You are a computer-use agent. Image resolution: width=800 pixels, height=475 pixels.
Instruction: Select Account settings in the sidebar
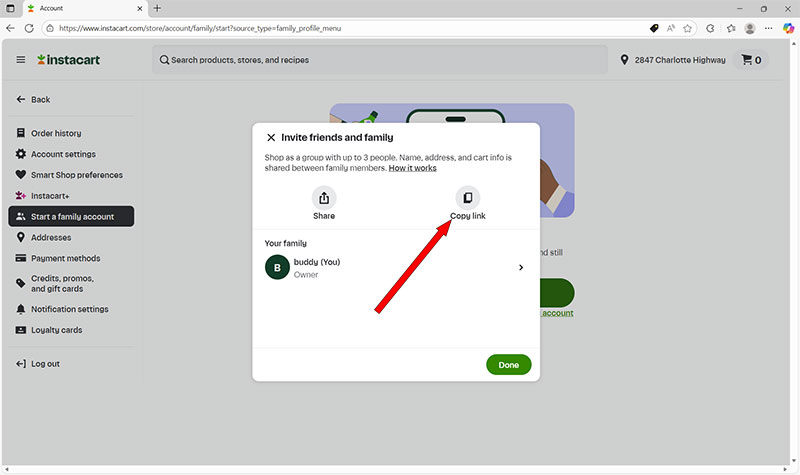click(63, 154)
